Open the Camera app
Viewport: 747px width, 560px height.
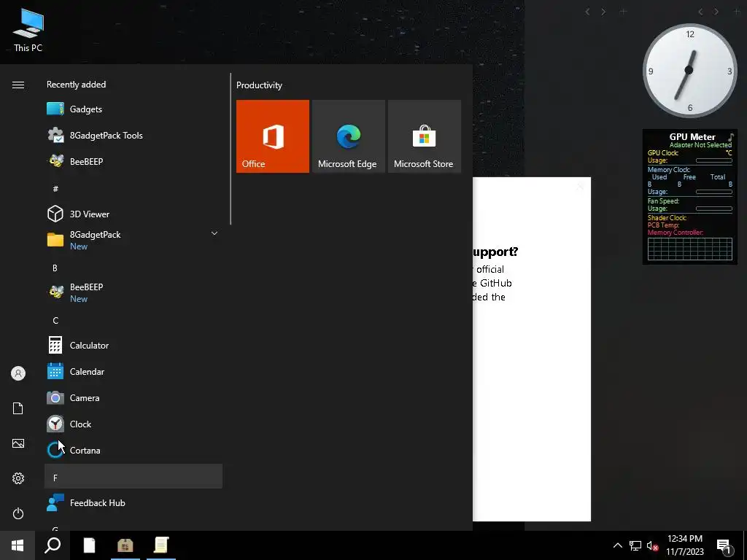(133, 397)
